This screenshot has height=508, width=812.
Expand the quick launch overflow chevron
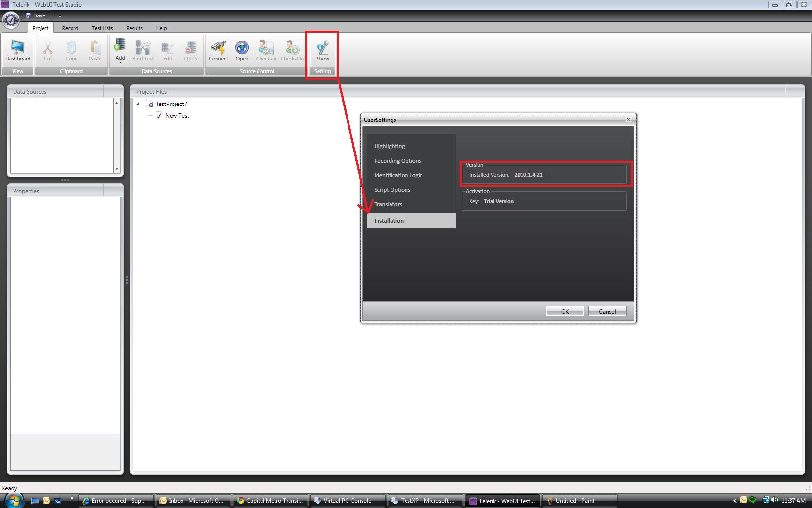72,498
